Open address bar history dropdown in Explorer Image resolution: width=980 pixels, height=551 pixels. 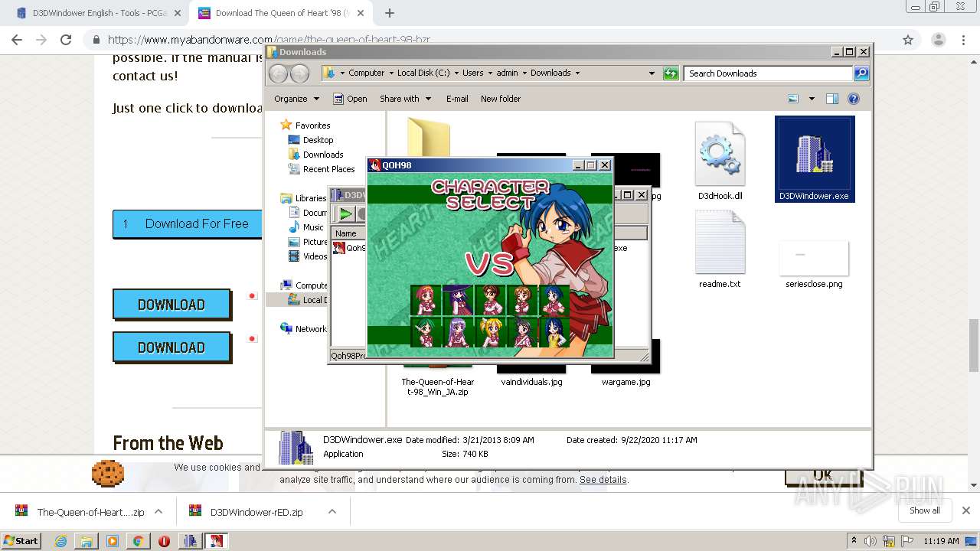coord(652,73)
